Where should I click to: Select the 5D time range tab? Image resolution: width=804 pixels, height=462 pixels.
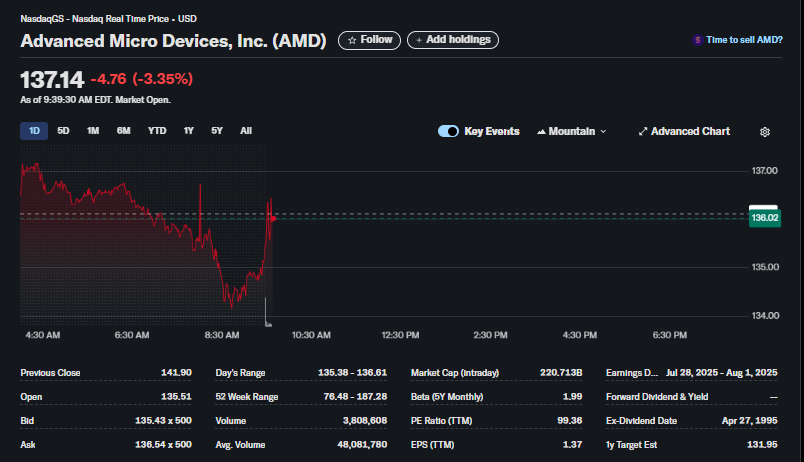pos(63,131)
